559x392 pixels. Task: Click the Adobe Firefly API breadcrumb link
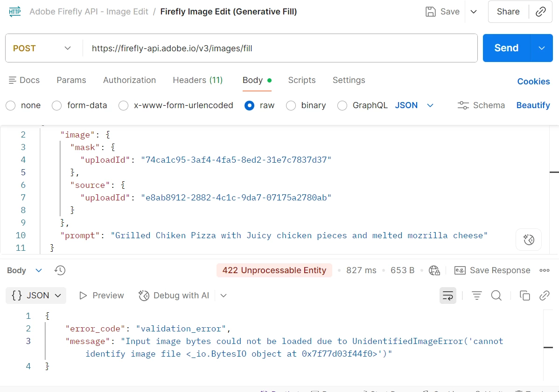point(89,12)
